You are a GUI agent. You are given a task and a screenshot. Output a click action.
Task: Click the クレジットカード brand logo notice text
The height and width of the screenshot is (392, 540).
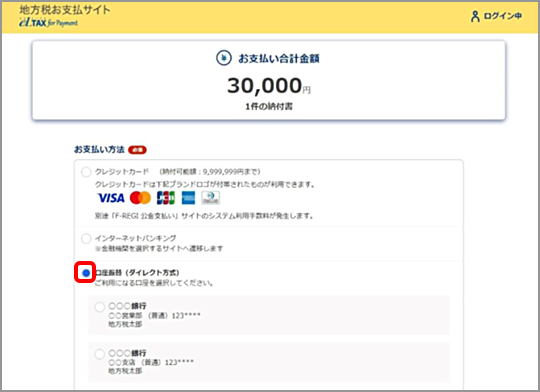pos(205,184)
